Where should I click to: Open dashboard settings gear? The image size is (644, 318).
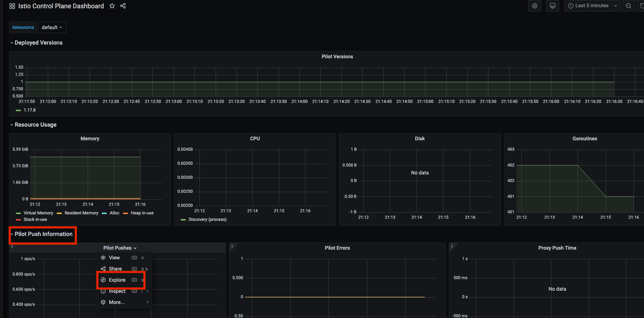[535, 6]
